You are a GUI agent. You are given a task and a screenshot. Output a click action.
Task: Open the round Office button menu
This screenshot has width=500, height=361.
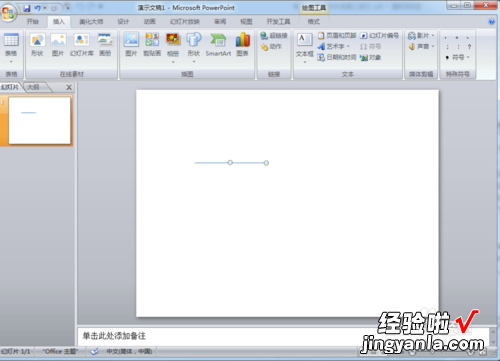[8, 13]
